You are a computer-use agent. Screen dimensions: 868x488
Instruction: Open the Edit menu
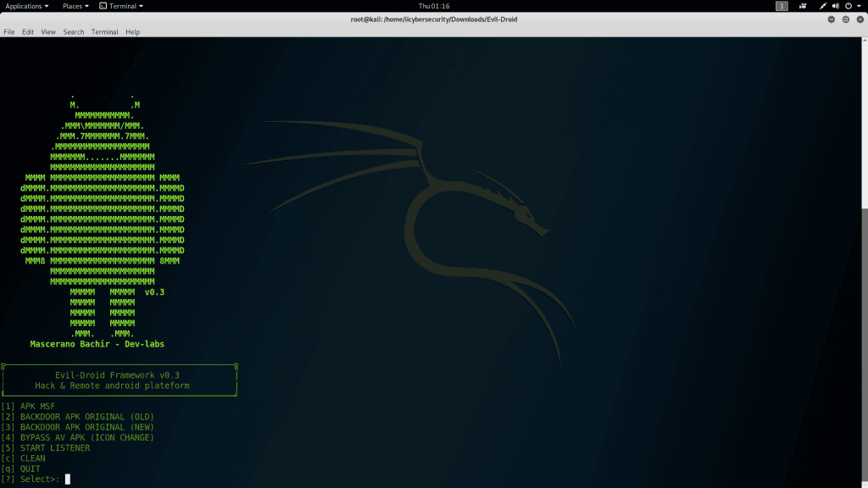pos(28,32)
